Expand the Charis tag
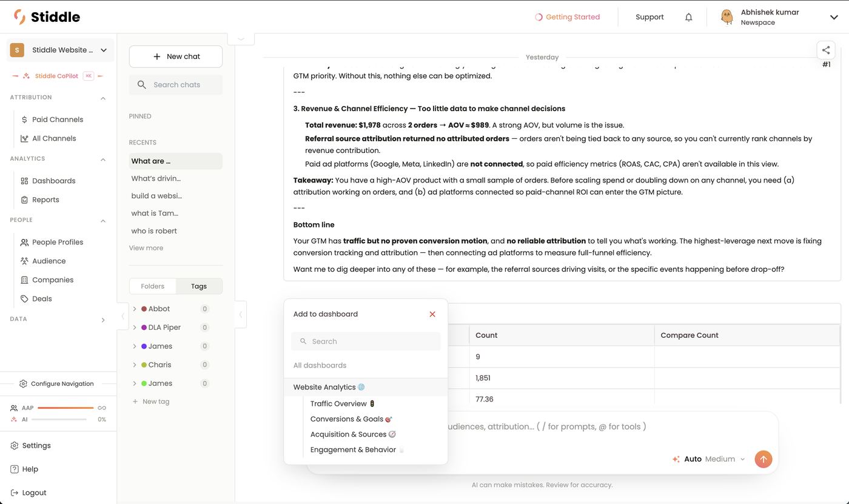The width and height of the screenshot is (849, 504). pos(135,365)
